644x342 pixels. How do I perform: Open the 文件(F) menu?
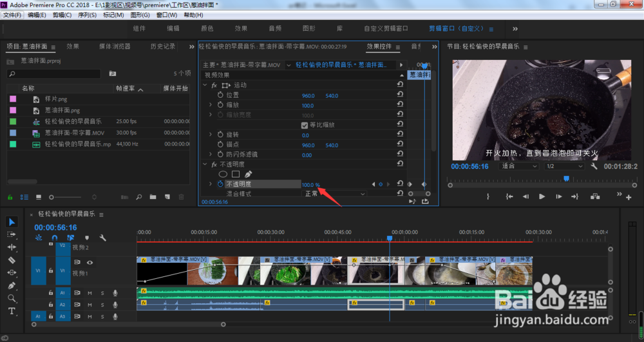point(12,15)
